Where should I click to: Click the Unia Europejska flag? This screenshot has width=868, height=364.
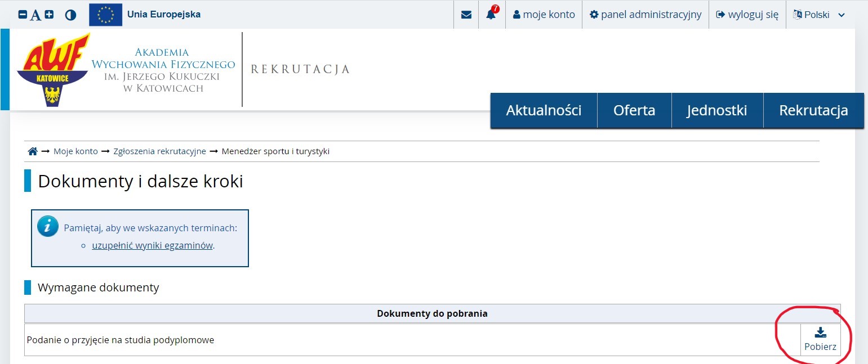(x=105, y=14)
